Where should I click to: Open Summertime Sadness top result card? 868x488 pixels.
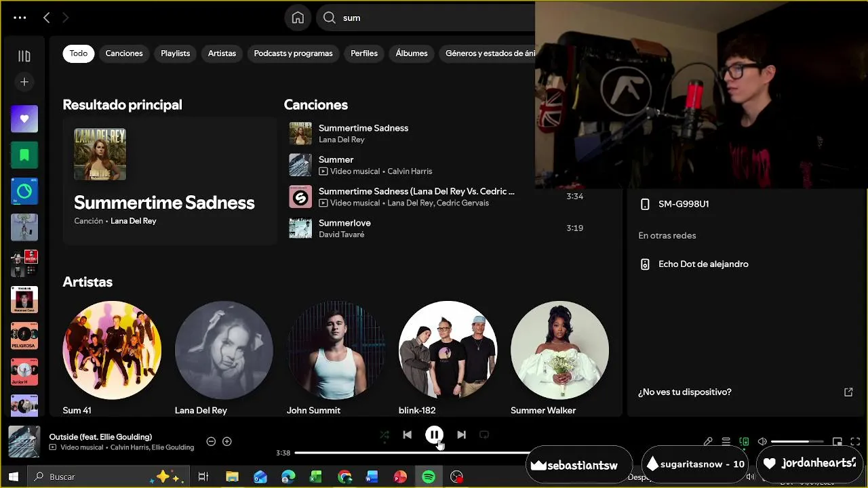tap(170, 180)
